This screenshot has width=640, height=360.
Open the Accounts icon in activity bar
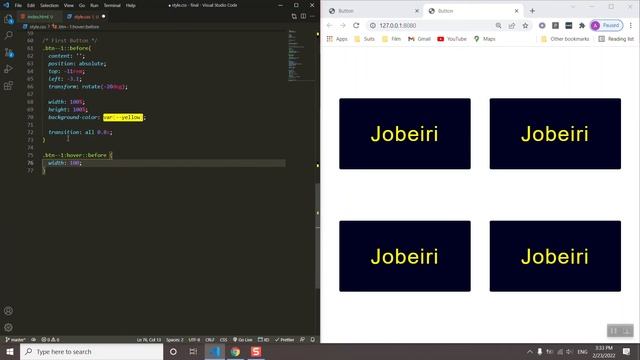(9, 311)
